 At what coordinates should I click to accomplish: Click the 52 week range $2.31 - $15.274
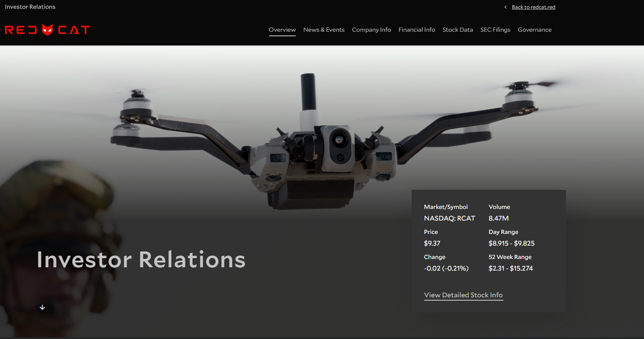[511, 269]
